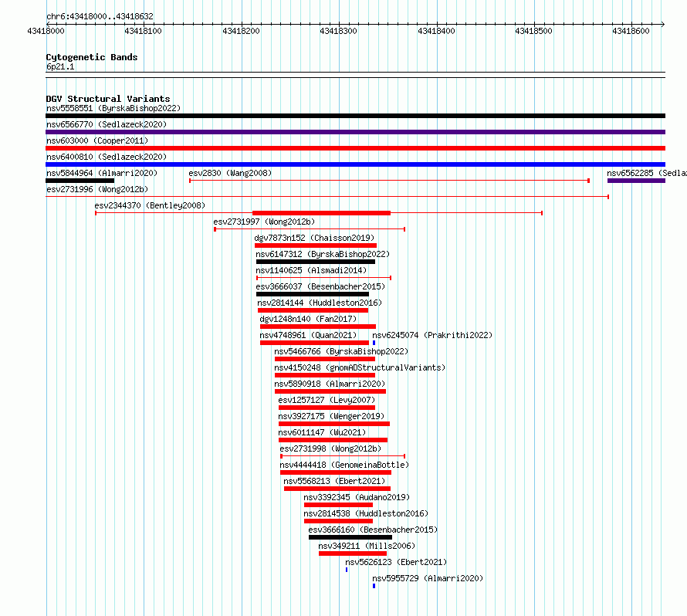Select the purple nsv6562285 bar

point(636,181)
